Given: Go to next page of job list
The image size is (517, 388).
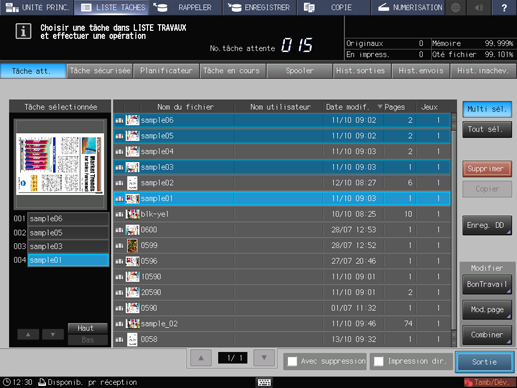Looking at the screenshot, I should point(264,358).
